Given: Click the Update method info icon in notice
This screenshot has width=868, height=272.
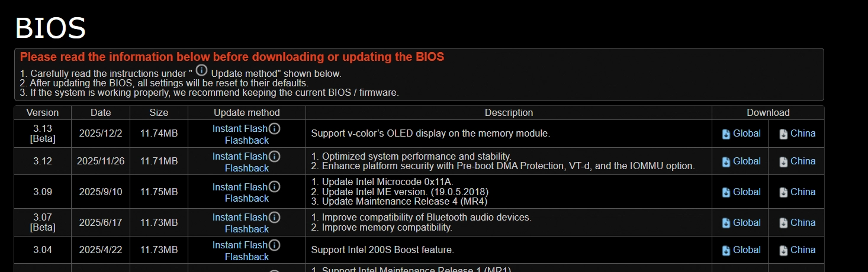Looking at the screenshot, I should click(202, 70).
